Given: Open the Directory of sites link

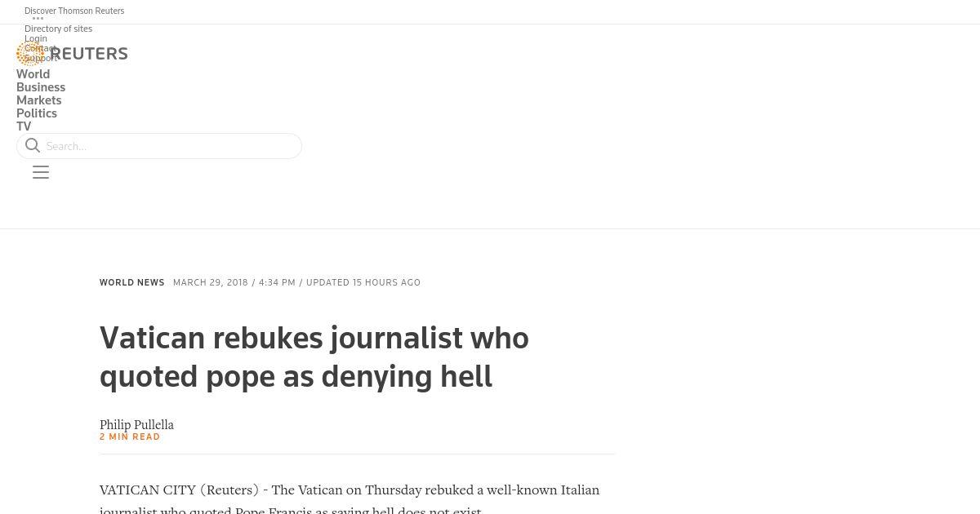Looking at the screenshot, I should [x=58, y=29].
